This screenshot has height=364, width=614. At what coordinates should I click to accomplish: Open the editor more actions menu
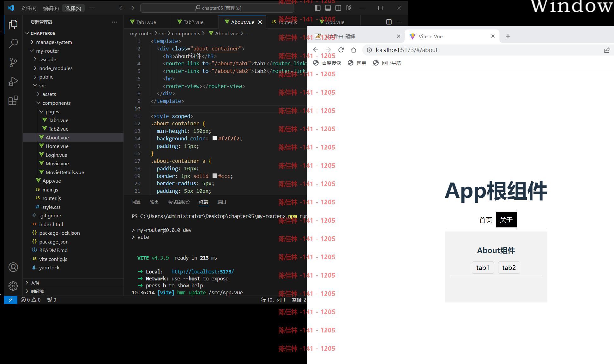tap(399, 22)
